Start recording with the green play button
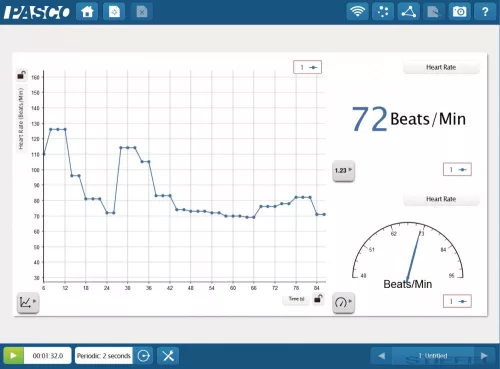Screen dimensions: 500x369 (13, 355)
